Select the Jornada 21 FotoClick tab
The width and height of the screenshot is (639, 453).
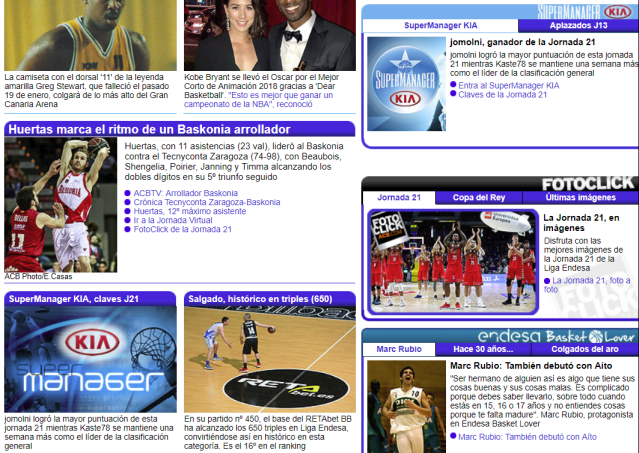tap(399, 198)
